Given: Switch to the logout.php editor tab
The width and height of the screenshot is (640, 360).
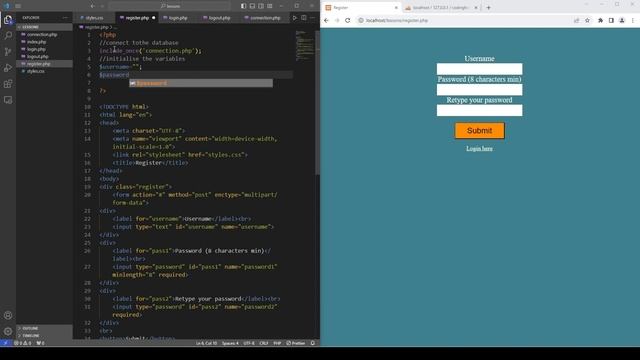Looking at the screenshot, I should pyautogui.click(x=219, y=18).
